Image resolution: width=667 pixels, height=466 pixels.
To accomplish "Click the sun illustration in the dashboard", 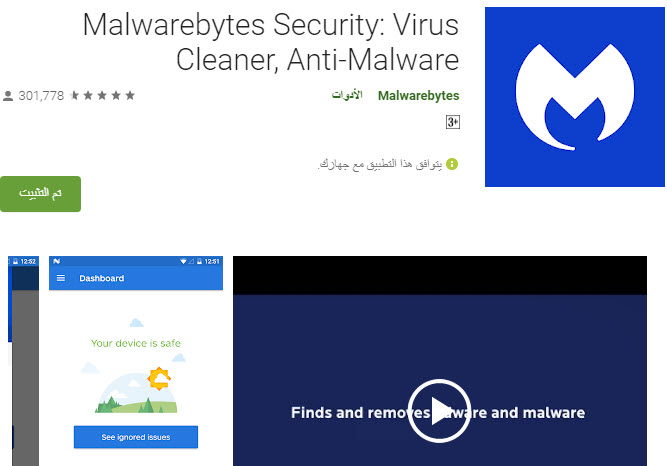I will click(x=159, y=378).
